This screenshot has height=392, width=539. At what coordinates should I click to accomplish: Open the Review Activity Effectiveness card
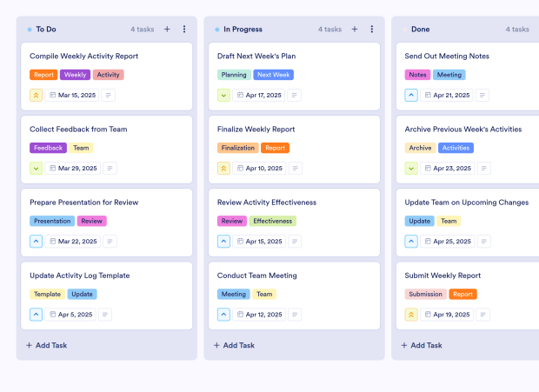pyautogui.click(x=267, y=203)
